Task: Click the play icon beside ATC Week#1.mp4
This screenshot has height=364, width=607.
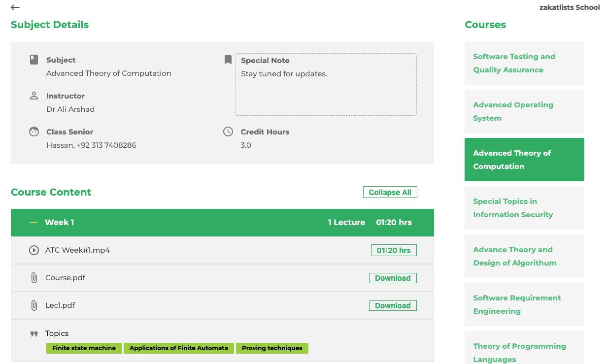Action: click(34, 250)
